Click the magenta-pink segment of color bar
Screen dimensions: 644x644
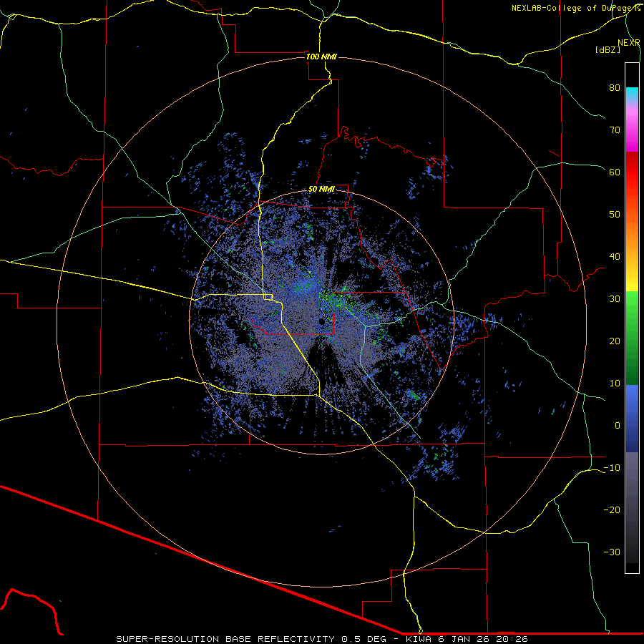click(632, 127)
